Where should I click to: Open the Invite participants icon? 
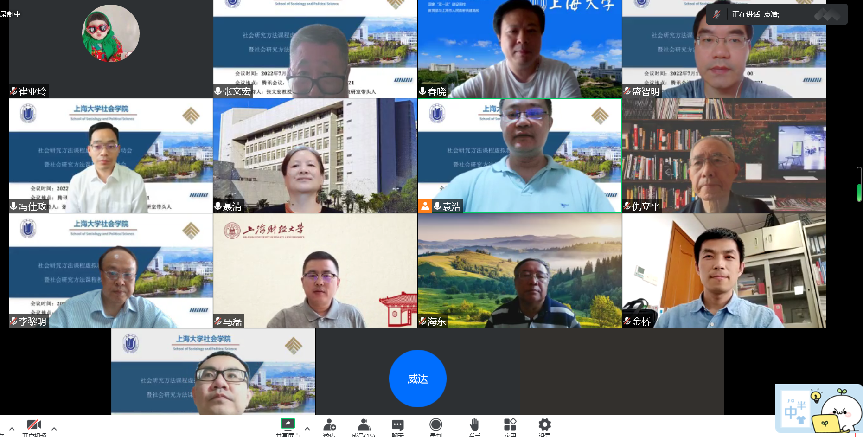click(329, 426)
